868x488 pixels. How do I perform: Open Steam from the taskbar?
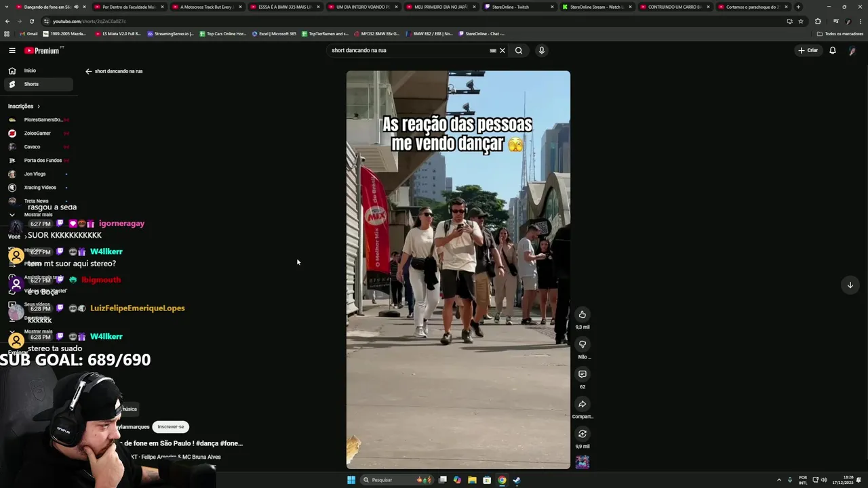tap(517, 480)
